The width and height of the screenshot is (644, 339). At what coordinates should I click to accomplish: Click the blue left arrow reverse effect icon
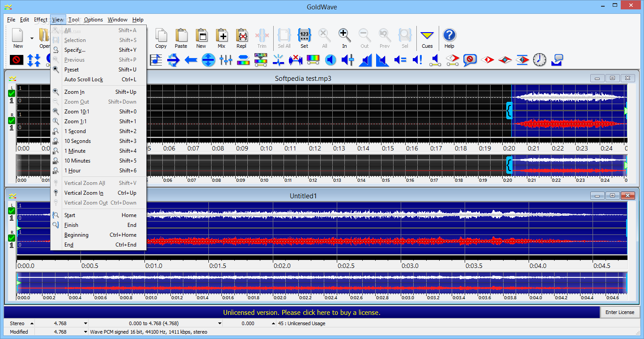tap(191, 60)
